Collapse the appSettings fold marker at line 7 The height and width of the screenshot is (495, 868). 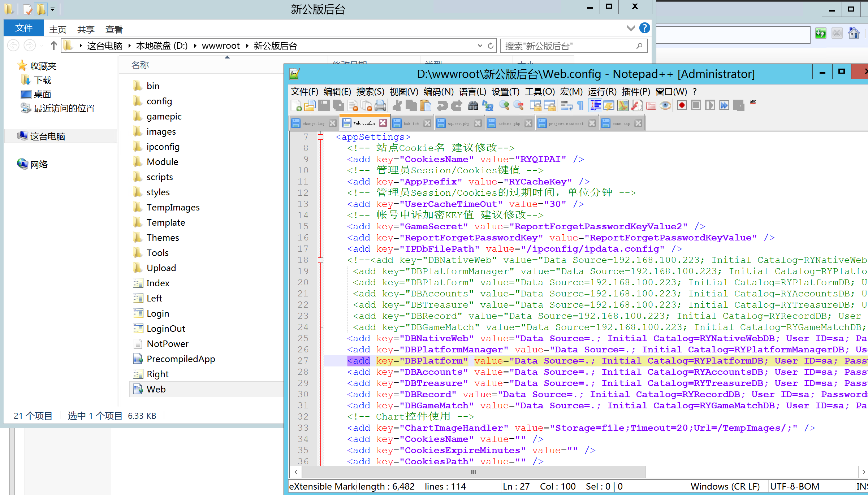(x=320, y=137)
